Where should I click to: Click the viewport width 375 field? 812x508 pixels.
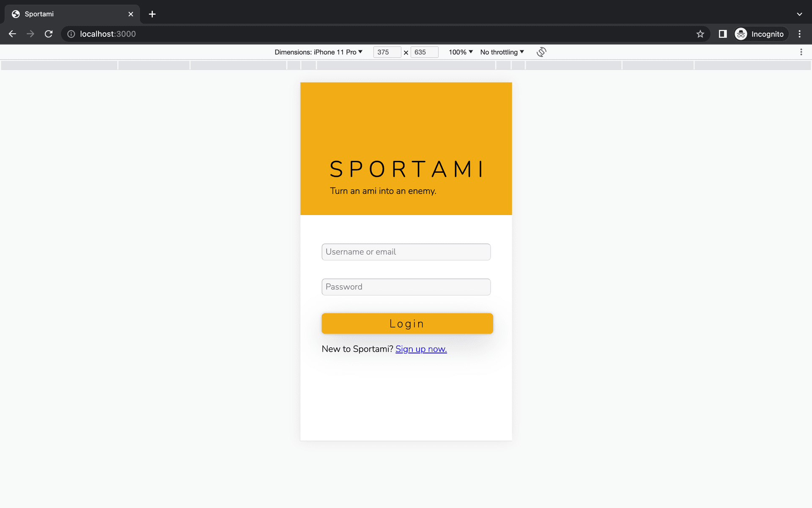(x=387, y=52)
